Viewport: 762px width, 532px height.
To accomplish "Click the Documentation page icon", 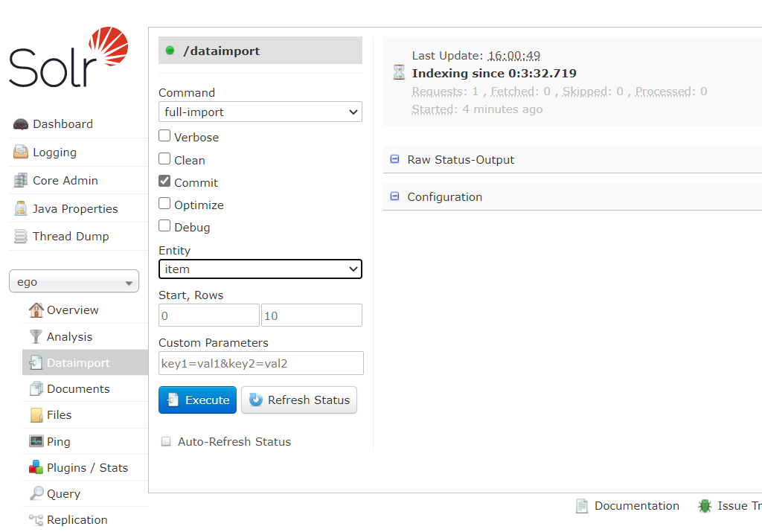I will 582,506.
